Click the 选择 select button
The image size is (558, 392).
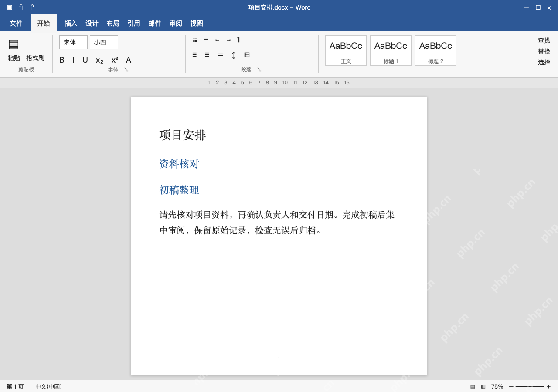click(x=544, y=62)
